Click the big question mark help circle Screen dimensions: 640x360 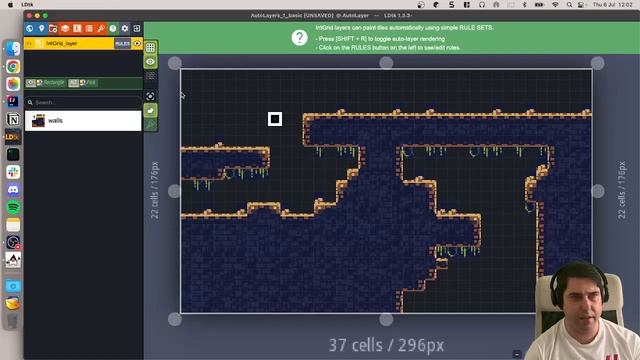pos(299,38)
